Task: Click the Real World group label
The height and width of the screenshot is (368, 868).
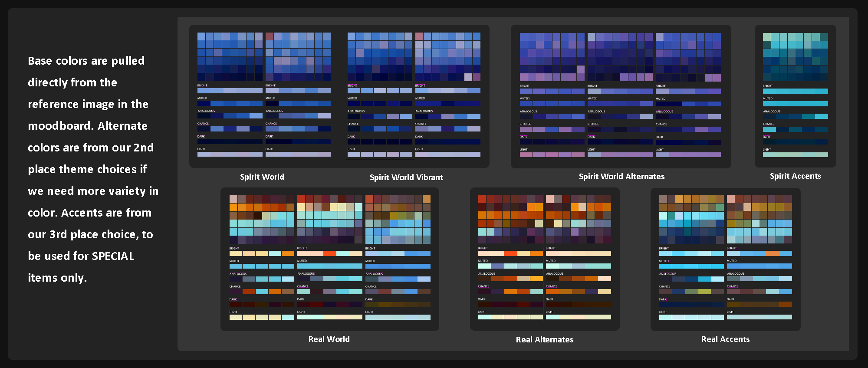Action: [329, 339]
